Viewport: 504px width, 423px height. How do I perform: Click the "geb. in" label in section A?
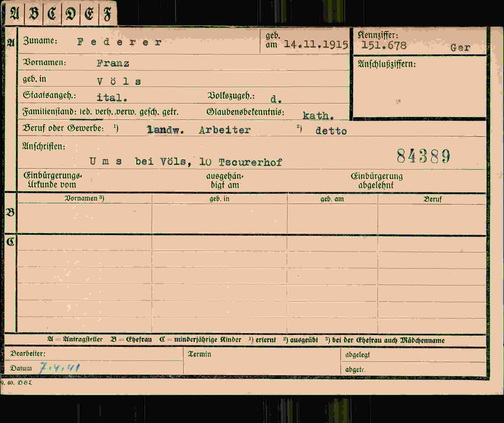(x=35, y=79)
